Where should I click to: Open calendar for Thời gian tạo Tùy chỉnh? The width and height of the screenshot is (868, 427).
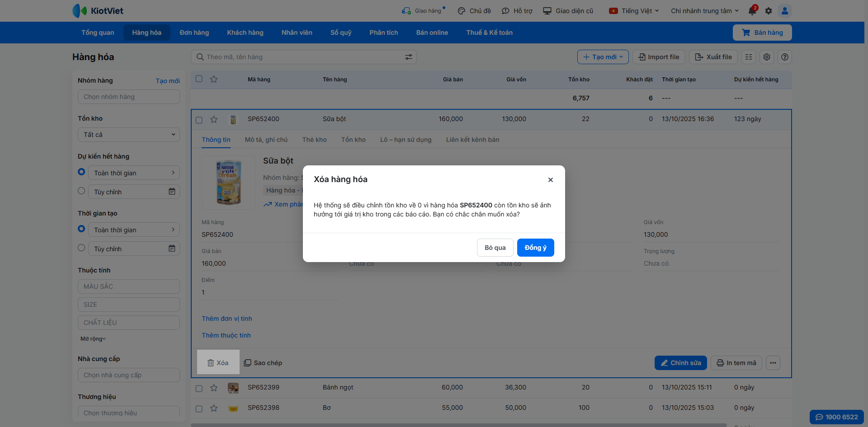pos(172,249)
